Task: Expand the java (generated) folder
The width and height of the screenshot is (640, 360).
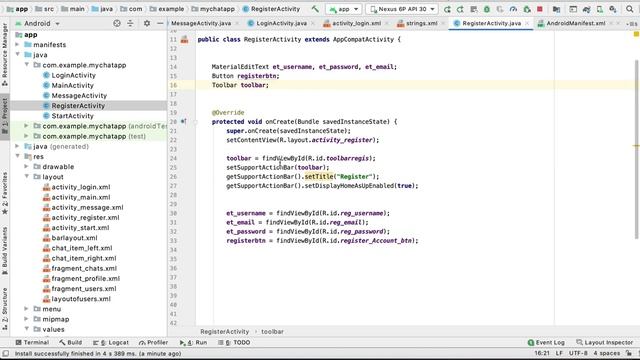Action: (18, 146)
